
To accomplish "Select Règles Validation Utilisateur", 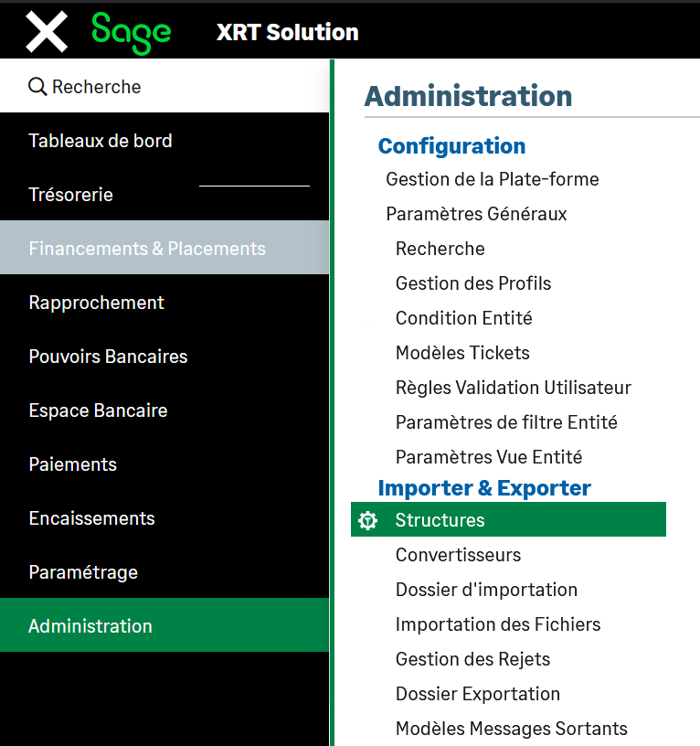I will [513, 388].
